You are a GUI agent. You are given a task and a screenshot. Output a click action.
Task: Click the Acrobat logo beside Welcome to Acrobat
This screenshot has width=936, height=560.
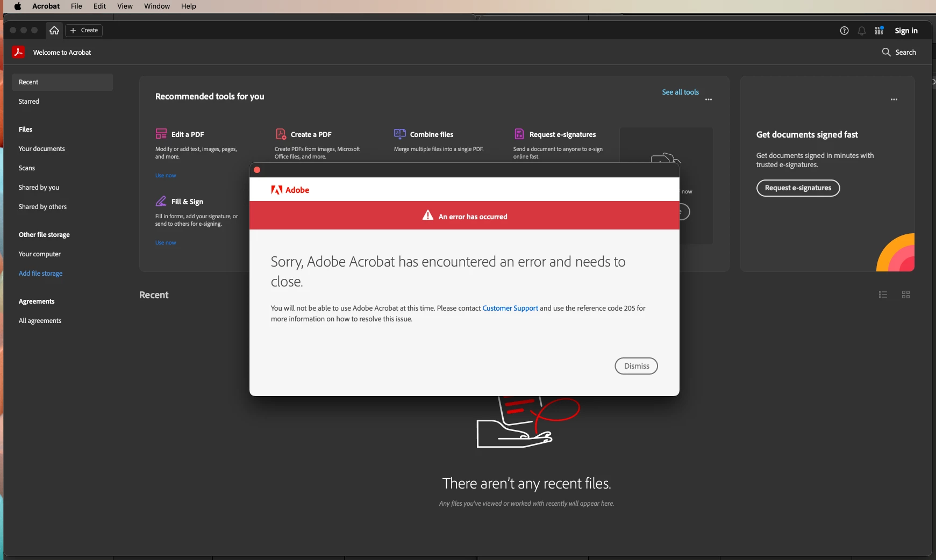18,52
